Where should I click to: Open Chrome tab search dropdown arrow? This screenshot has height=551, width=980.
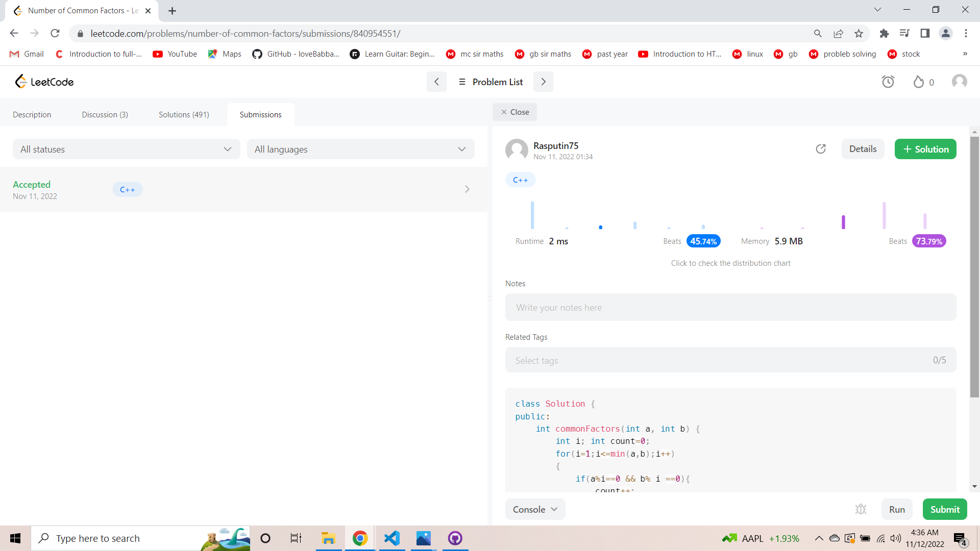click(877, 10)
